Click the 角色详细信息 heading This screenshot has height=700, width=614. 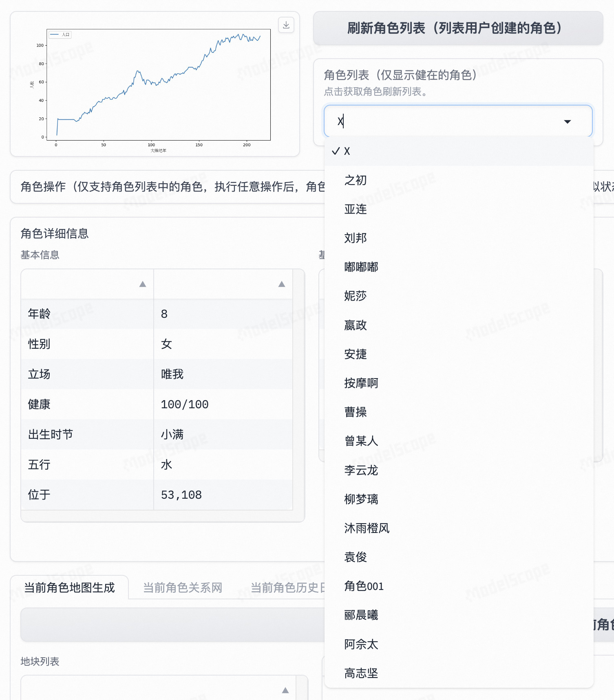tap(55, 233)
